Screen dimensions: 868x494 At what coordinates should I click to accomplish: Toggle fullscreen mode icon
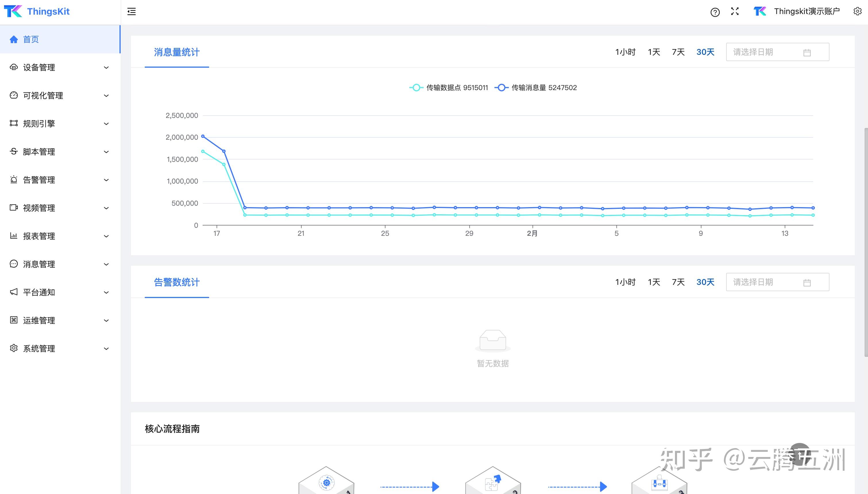pos(735,11)
